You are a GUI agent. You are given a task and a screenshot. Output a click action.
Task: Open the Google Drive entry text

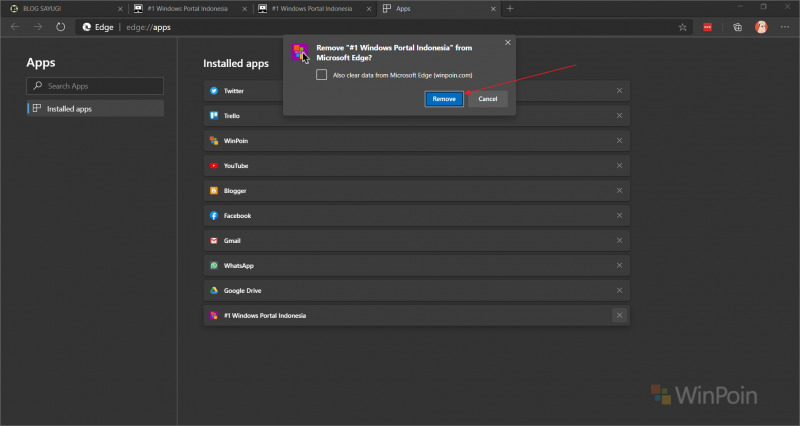click(242, 291)
